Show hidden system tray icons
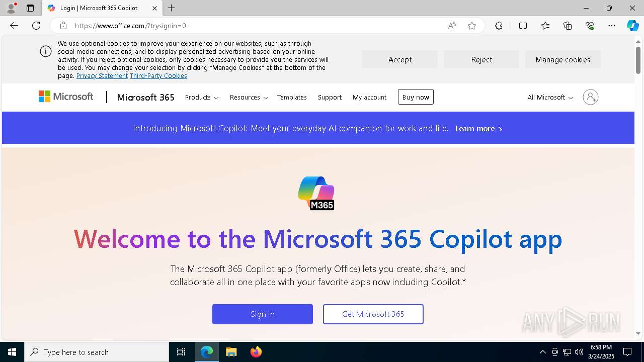Image resolution: width=644 pixels, height=362 pixels. (542, 352)
